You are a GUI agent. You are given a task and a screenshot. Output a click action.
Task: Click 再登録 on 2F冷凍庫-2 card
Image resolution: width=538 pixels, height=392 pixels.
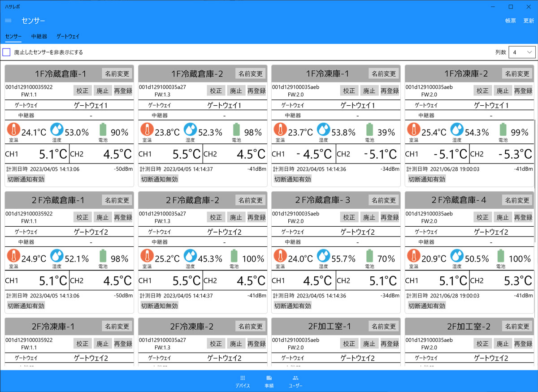point(256,344)
